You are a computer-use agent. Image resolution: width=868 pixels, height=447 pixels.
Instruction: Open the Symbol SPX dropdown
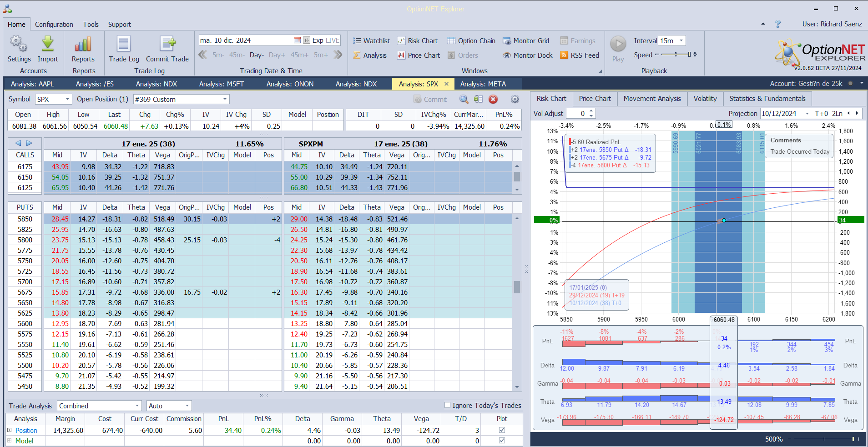[68, 99]
